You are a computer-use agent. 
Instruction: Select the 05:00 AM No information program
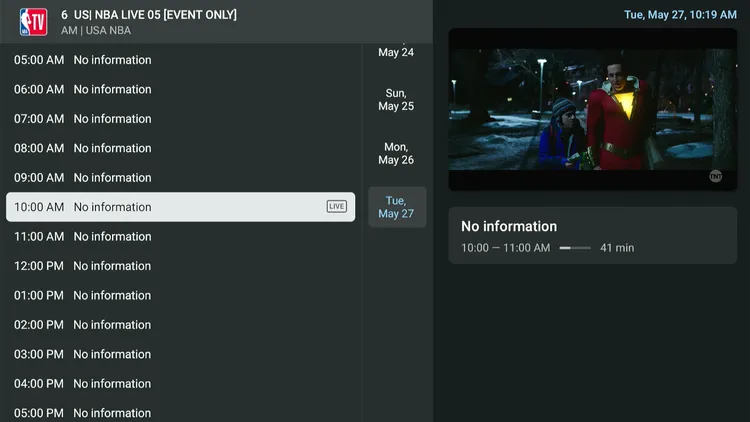180,60
